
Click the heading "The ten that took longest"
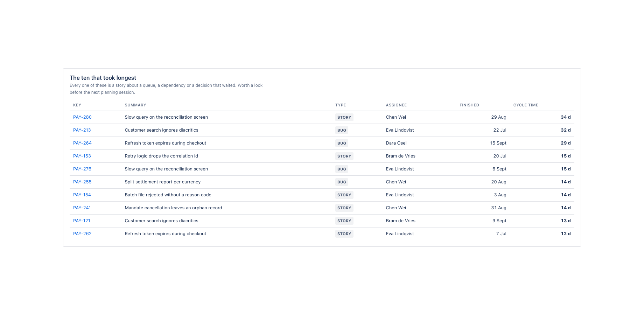point(103,78)
